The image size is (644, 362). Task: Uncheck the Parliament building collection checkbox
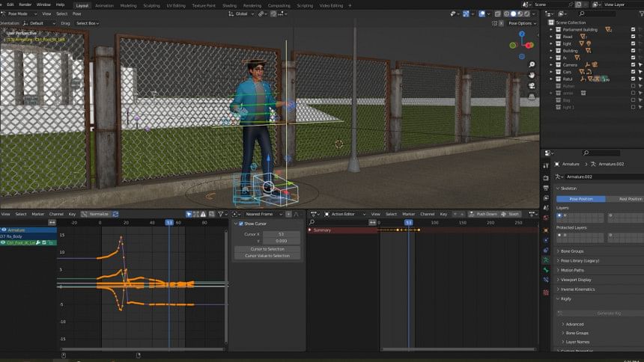point(633,30)
